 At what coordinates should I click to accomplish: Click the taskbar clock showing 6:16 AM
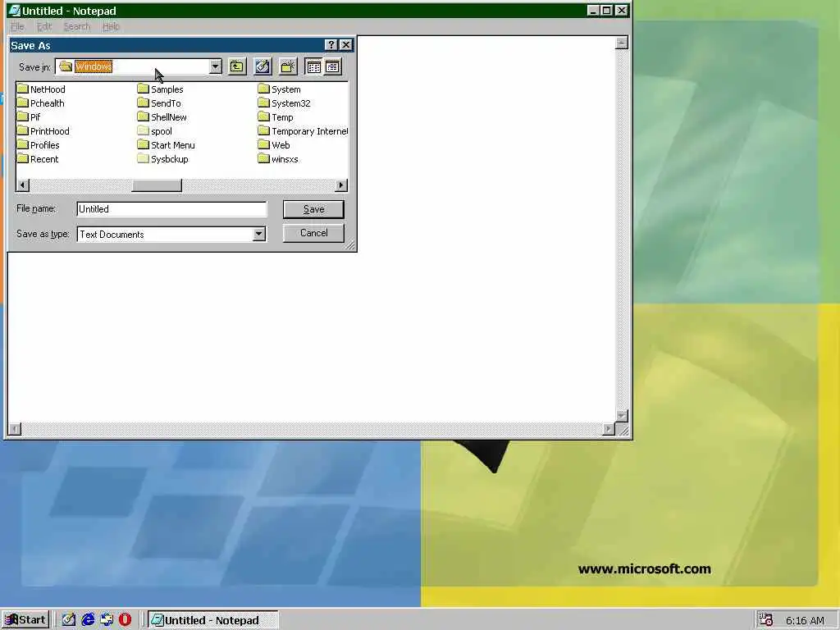[x=805, y=620]
